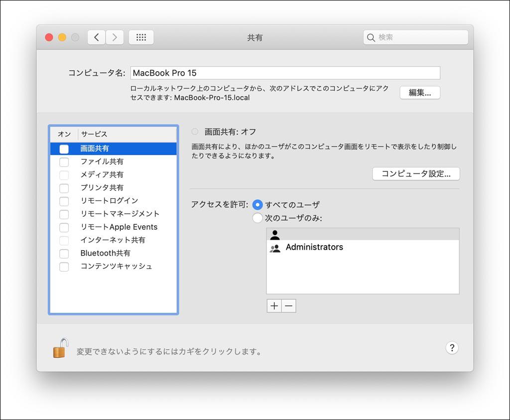Select リモートログイン service row
This screenshot has height=420, width=510.
click(113, 201)
